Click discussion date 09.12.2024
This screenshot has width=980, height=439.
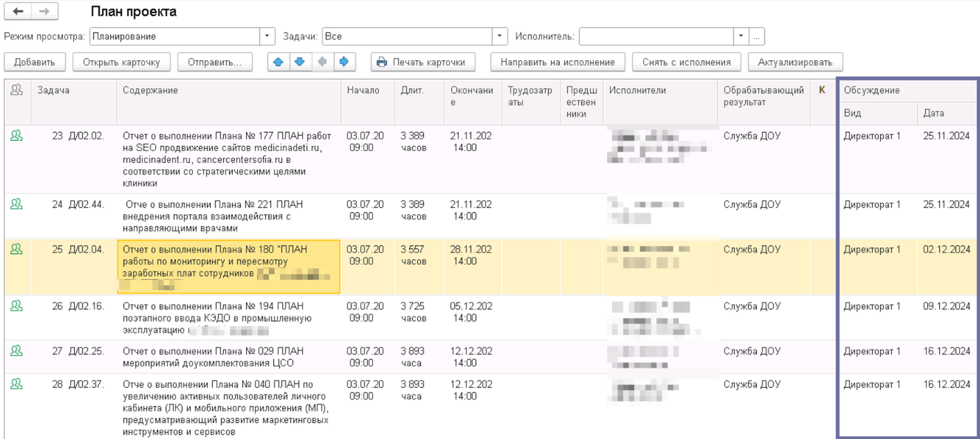point(946,306)
